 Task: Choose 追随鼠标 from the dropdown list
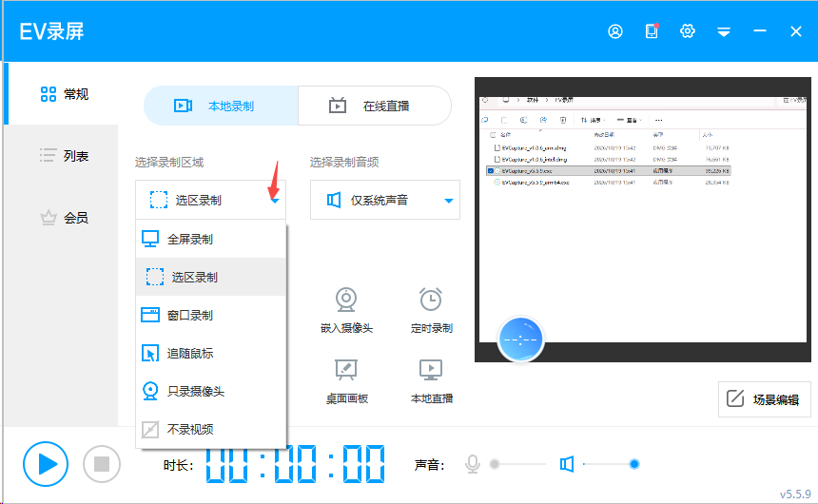click(211, 353)
